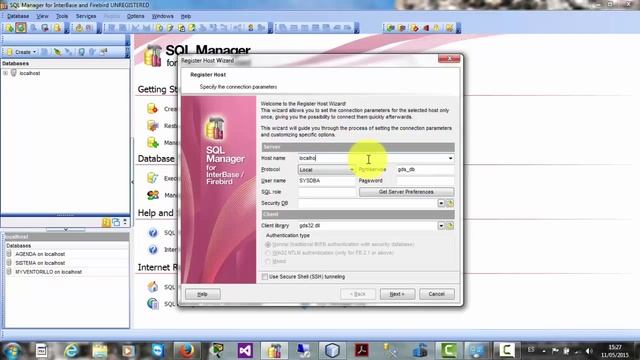Click the wizard Help button

tap(202, 294)
